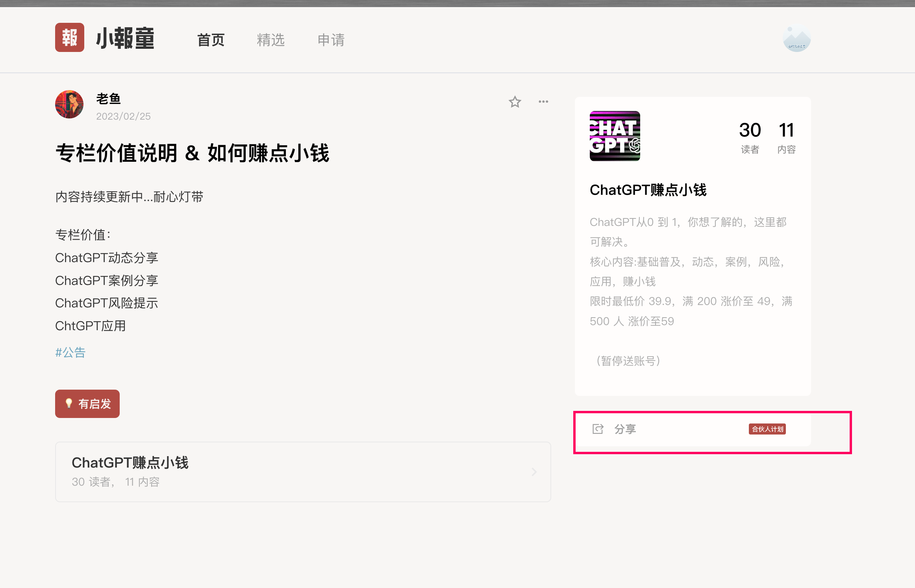Click the line ChatGPT案例分享
Image resolution: width=915 pixels, height=588 pixels.
click(107, 281)
